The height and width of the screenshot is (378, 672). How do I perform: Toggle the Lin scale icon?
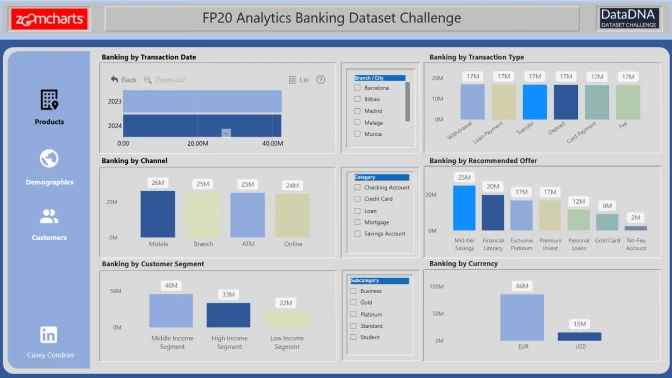pos(292,80)
